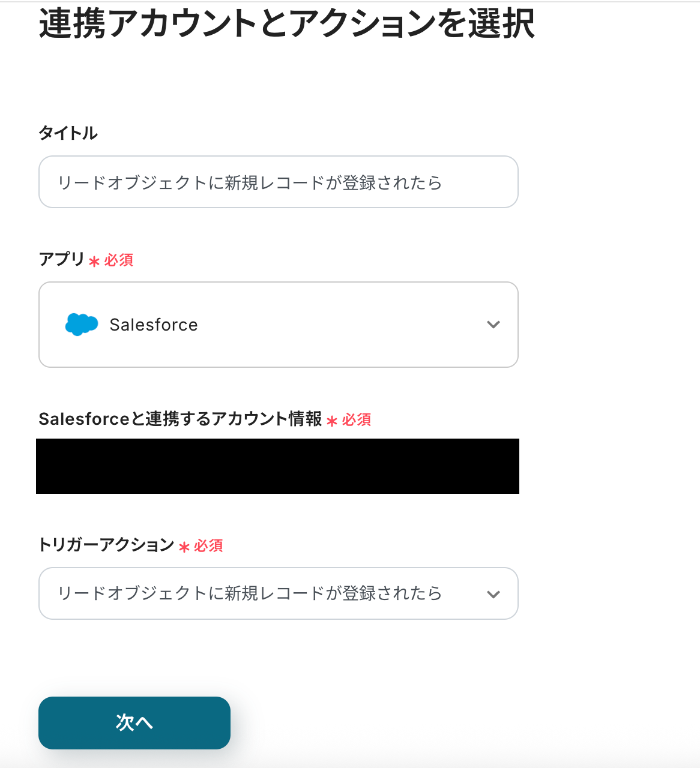Click red asterisk next to アプリ label

click(x=94, y=262)
